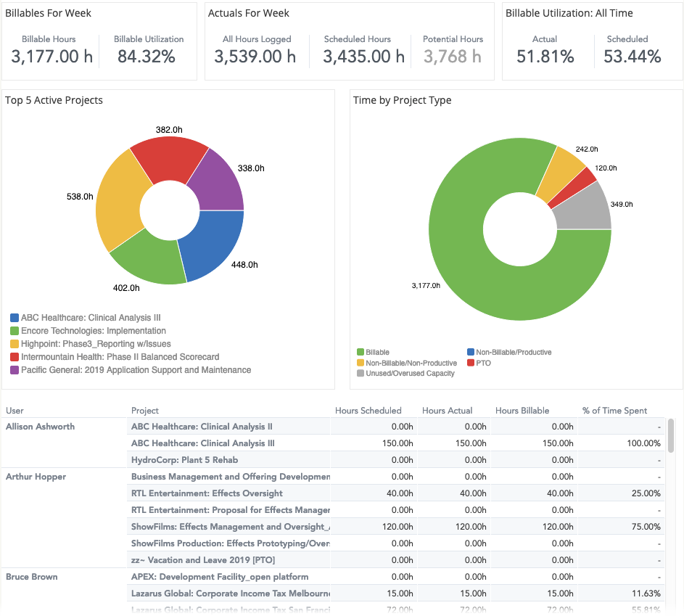Click the 51.81% Actual utilization value
Viewport: 684px width, 616px height.
click(545, 57)
